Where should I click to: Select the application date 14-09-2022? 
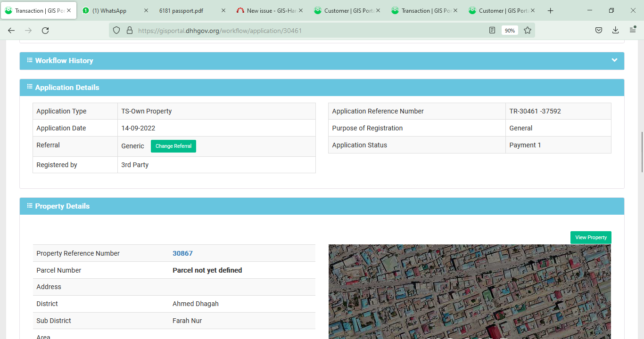[138, 128]
